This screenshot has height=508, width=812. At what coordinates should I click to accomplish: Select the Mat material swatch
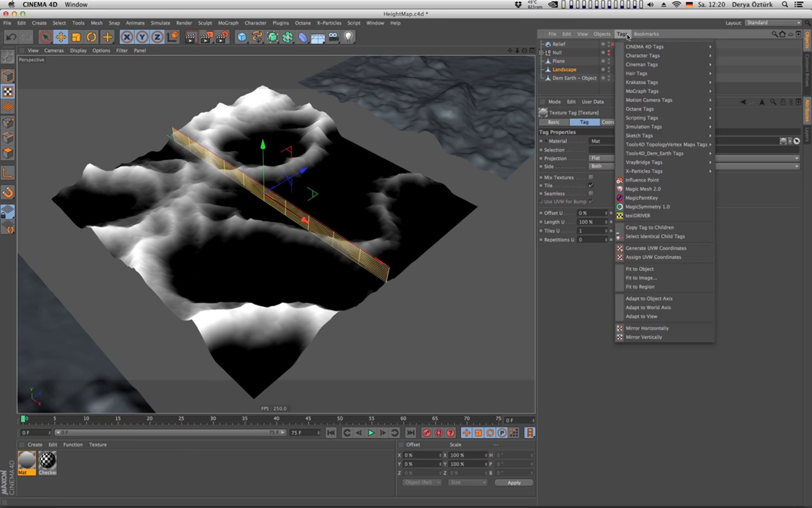[x=27, y=463]
